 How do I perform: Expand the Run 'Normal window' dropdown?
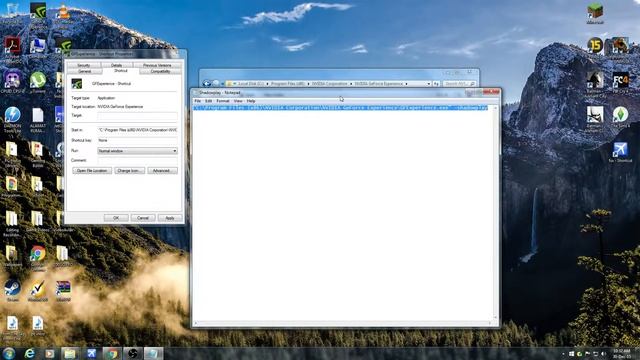tap(137, 151)
